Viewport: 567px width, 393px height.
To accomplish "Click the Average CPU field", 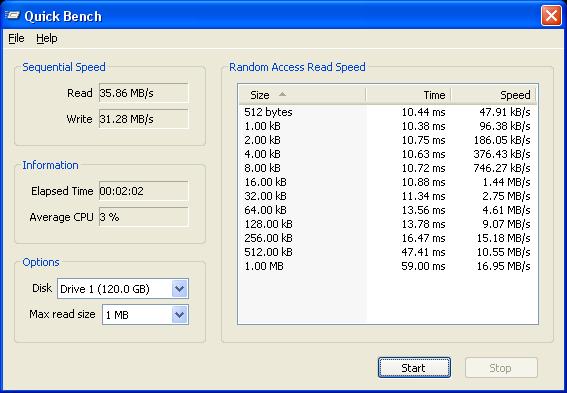I will (144, 217).
